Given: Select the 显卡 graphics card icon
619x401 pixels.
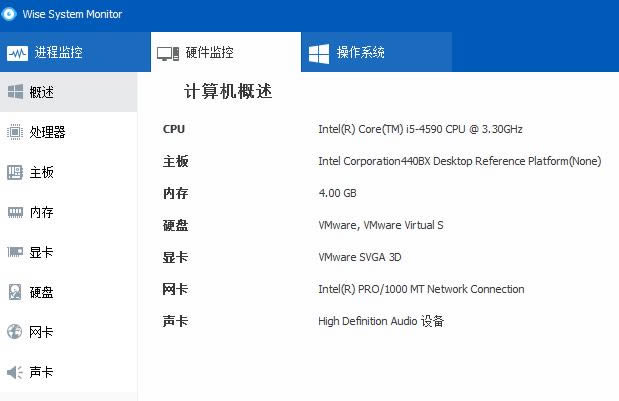Looking at the screenshot, I should [x=15, y=252].
